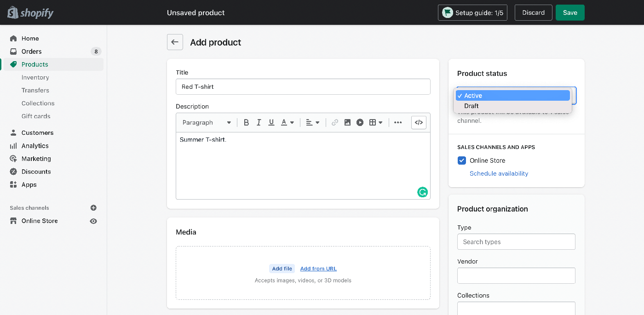Apply italic formatting to description

pos(259,122)
